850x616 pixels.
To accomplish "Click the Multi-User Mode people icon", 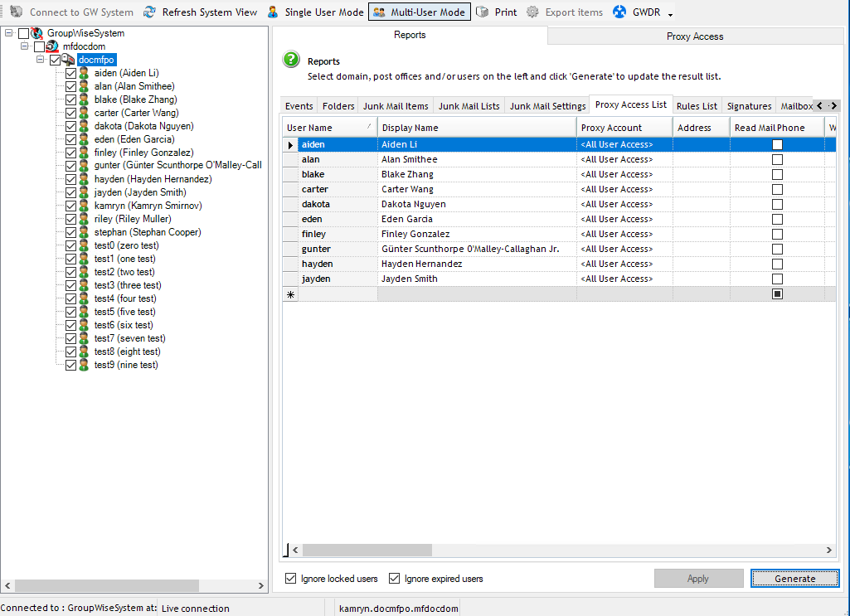I will point(380,12).
